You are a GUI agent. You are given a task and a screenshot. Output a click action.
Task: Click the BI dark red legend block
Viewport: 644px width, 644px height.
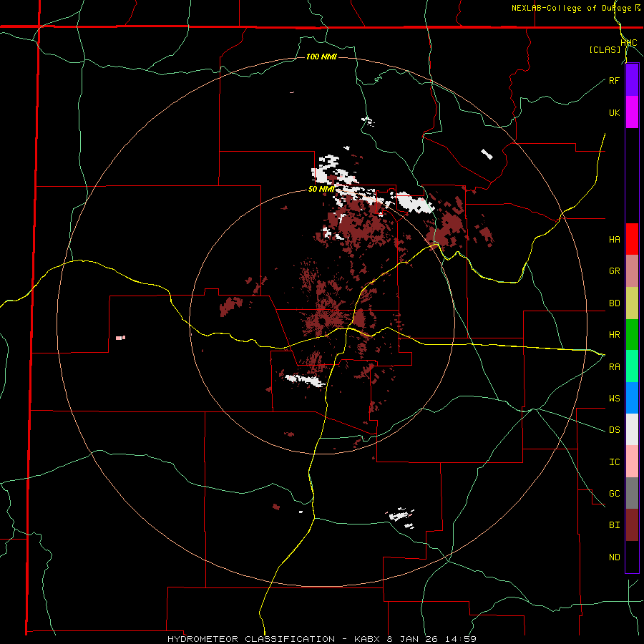point(632,525)
